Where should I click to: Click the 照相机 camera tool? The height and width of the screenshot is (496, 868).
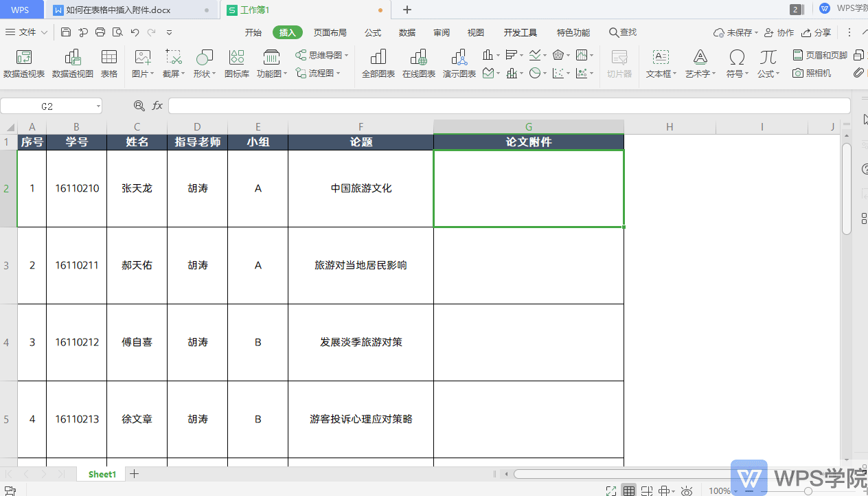[812, 73]
